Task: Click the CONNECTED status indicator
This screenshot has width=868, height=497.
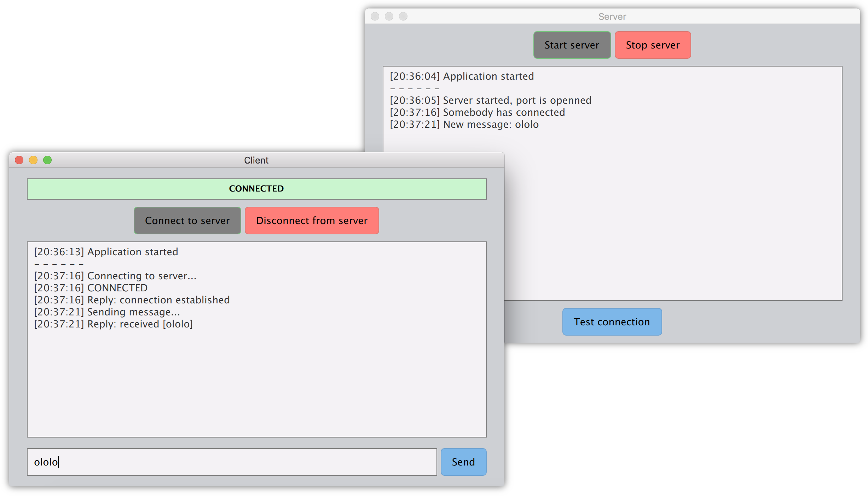Action: 256,189
